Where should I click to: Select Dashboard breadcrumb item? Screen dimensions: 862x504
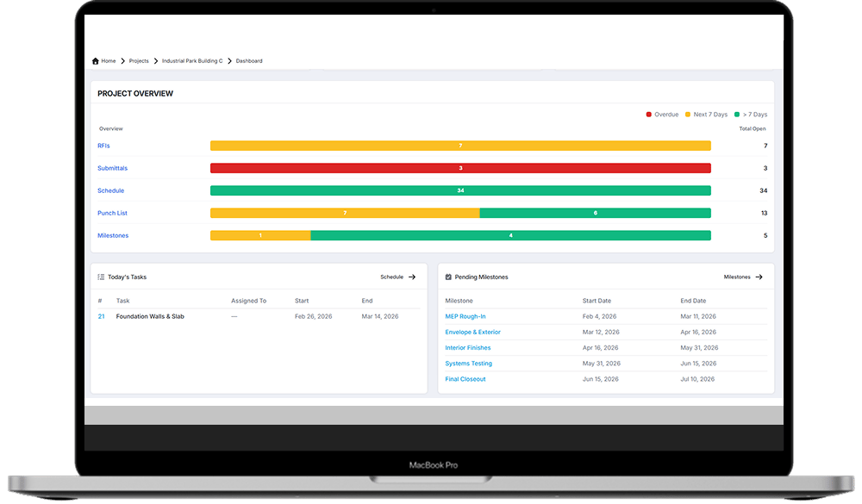point(249,61)
